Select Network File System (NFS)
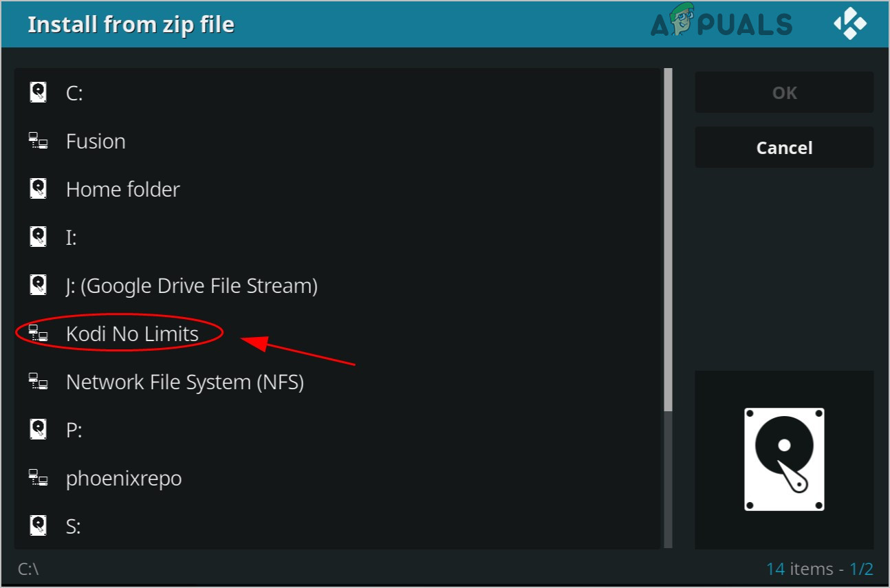This screenshot has height=588, width=890. tap(184, 382)
